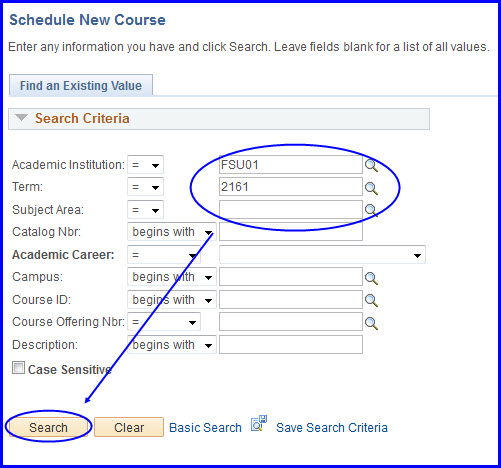Image resolution: width=501 pixels, height=468 pixels.
Task: Open lookup magnifier for Term
Action: [371, 188]
